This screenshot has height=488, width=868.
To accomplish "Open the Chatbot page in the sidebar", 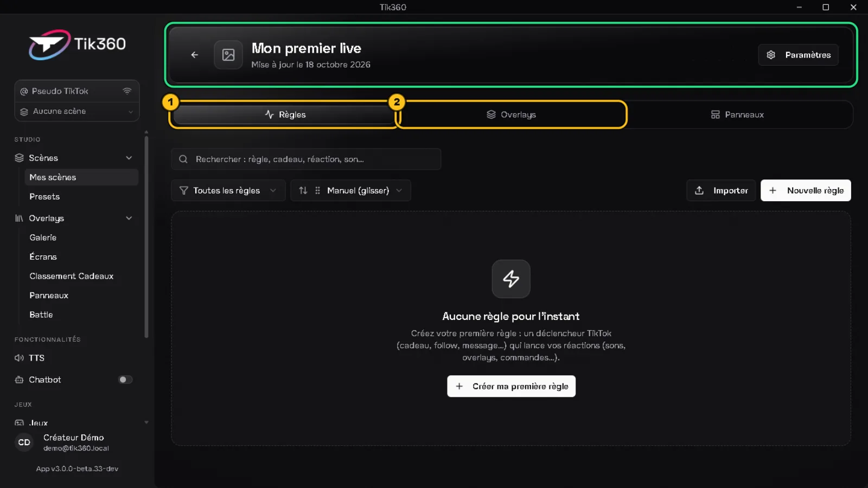I will tap(44, 380).
